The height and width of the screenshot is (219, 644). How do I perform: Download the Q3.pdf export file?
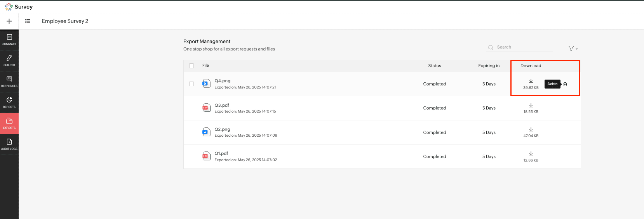point(531,106)
